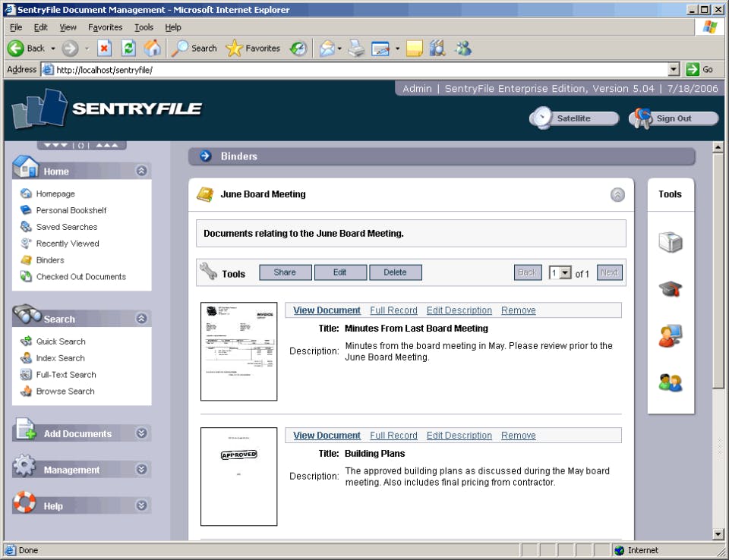Open the Binders folder icon in sidebar

click(x=24, y=260)
